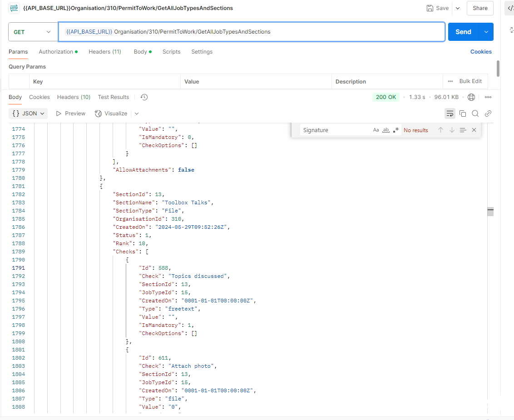Open response three-dot options beside the globe
514x420 pixels.
pos(488,97)
